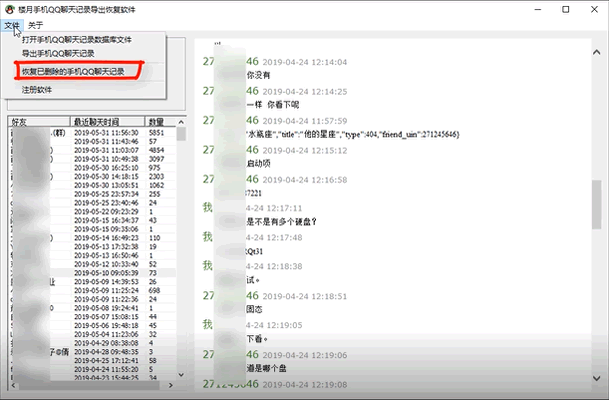Click the message count 2303
Viewport: 609px width, 400px height.
click(157, 177)
